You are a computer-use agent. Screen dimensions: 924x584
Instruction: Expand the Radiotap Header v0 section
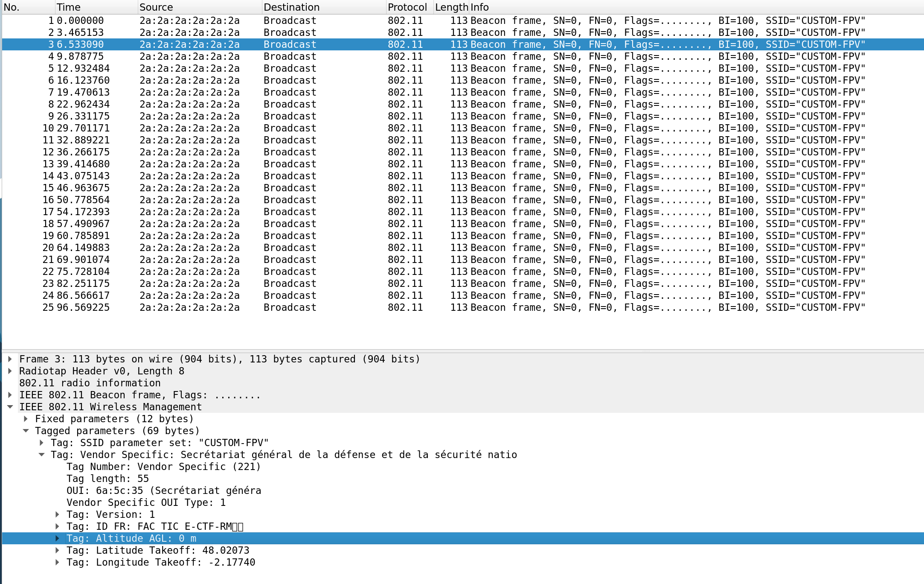(x=10, y=371)
